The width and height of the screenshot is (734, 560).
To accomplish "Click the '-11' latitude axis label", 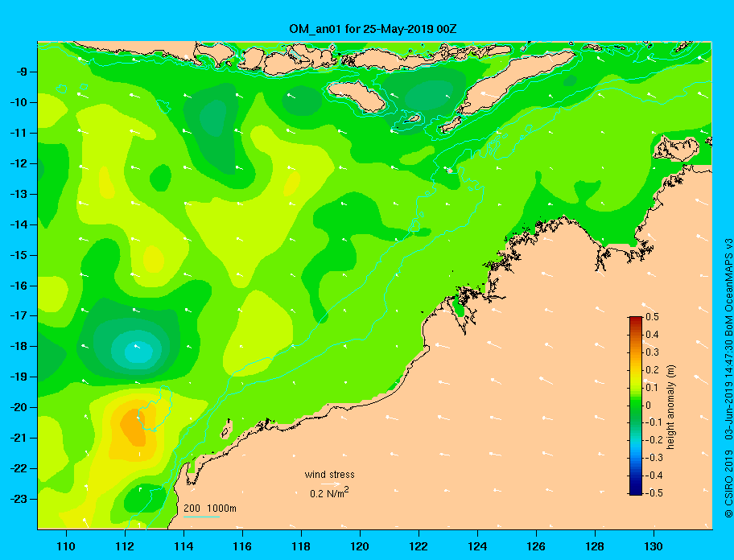I will 19,133.
